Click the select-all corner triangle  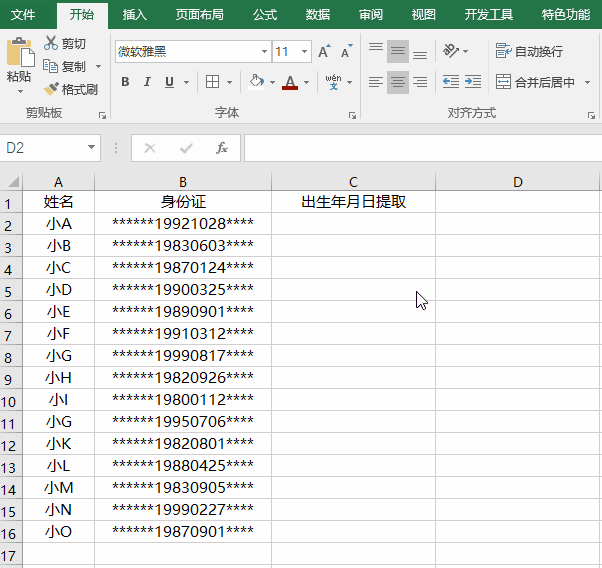[x=13, y=181]
